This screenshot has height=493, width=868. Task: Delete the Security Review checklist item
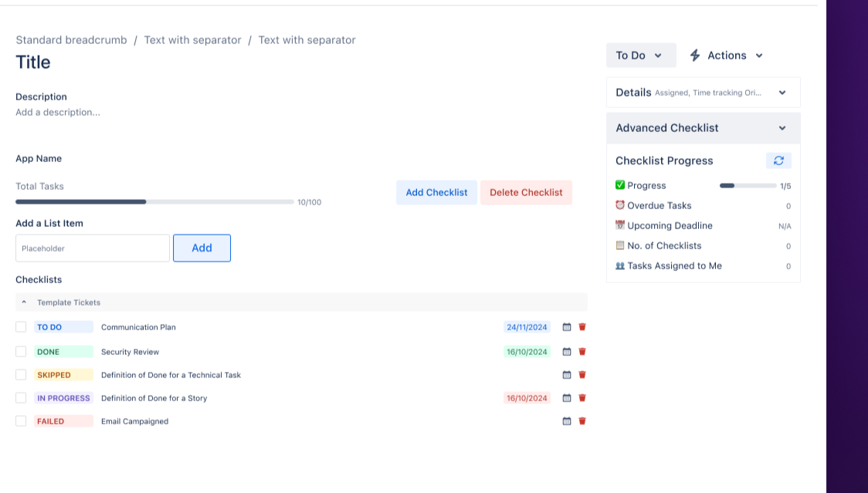(582, 352)
